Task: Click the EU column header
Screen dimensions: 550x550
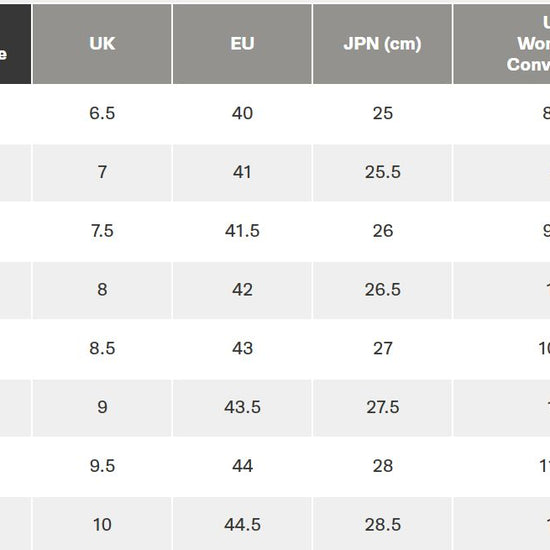Action: [x=242, y=44]
